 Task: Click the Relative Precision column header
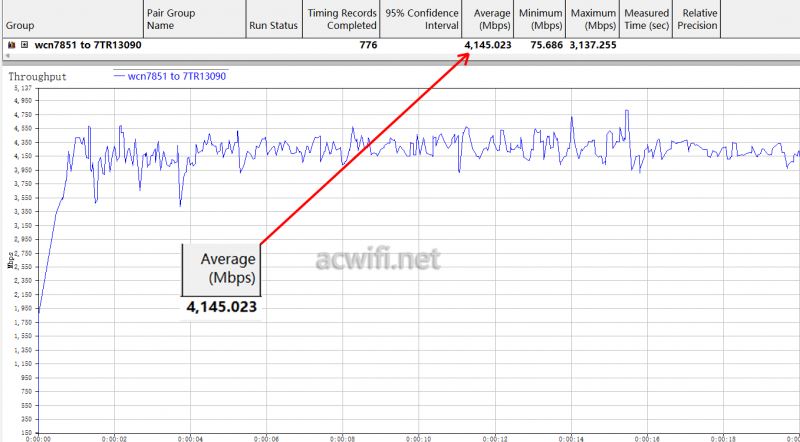pyautogui.click(x=697, y=19)
